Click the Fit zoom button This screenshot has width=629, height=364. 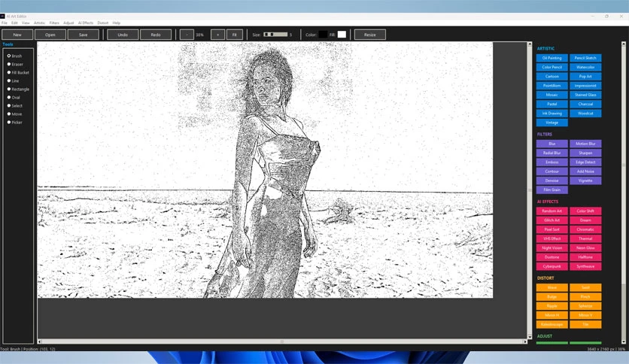(235, 35)
